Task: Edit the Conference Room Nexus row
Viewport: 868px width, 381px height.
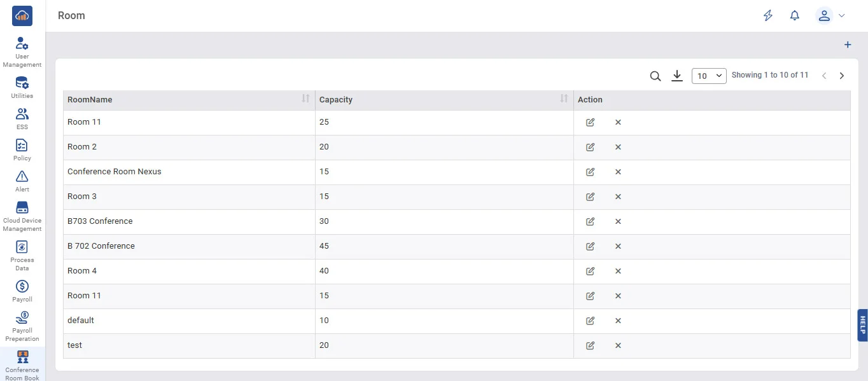Action: [590, 172]
